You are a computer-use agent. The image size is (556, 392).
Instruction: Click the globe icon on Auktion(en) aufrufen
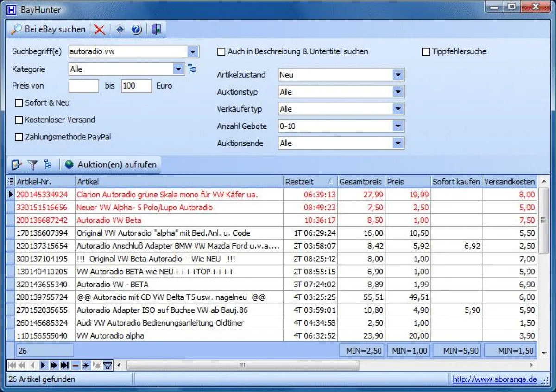coord(70,164)
